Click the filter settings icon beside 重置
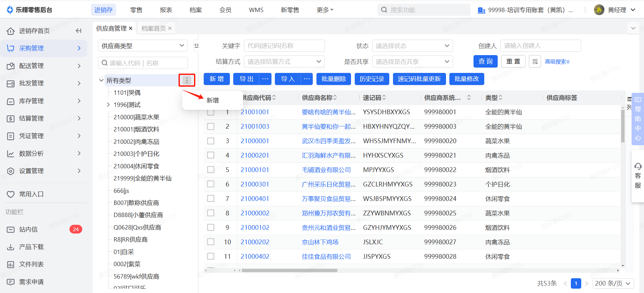Image resolution: width=644 pixels, height=293 pixels. click(x=535, y=61)
